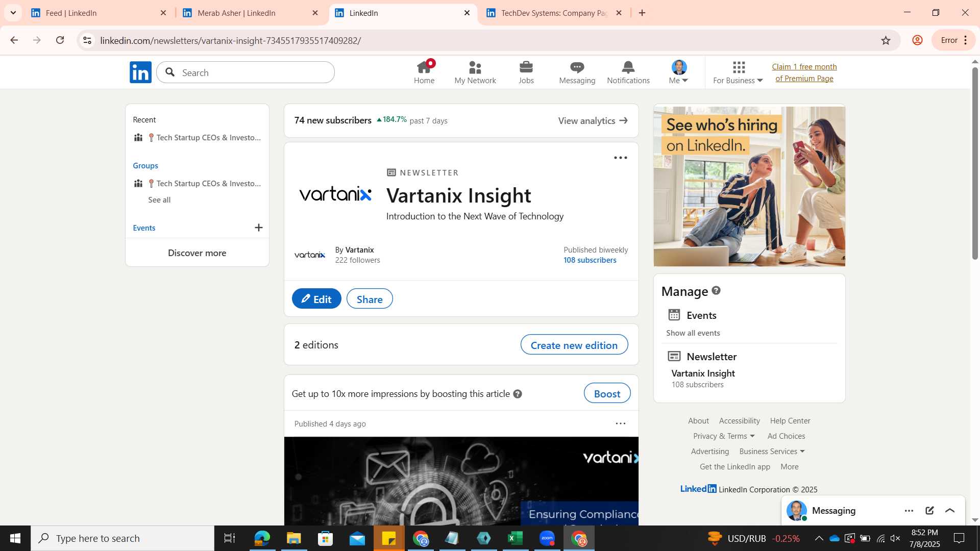Image resolution: width=980 pixels, height=551 pixels.
Task: Go to Home in LinkedIn navigation
Action: click(x=424, y=72)
